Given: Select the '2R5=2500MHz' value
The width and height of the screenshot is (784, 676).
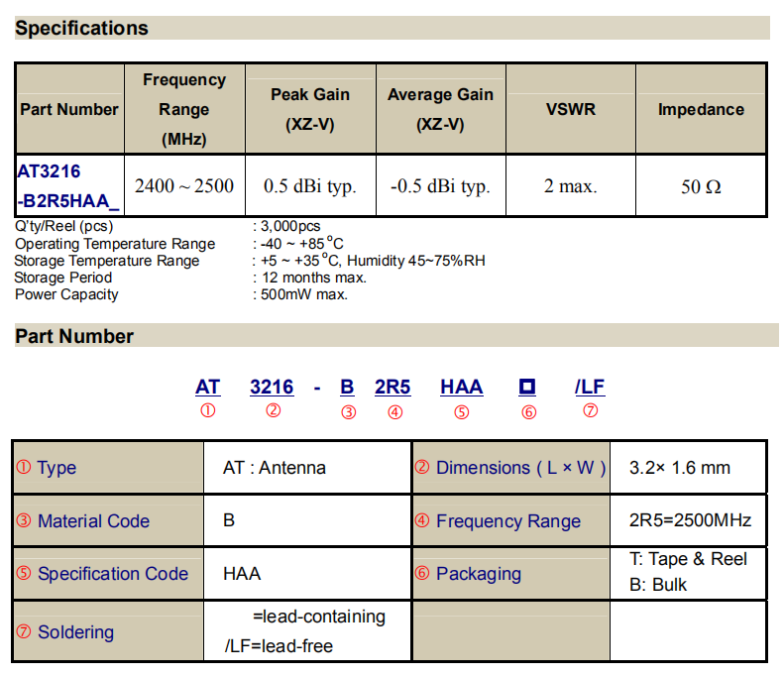Looking at the screenshot, I should pyautogui.click(x=691, y=520).
